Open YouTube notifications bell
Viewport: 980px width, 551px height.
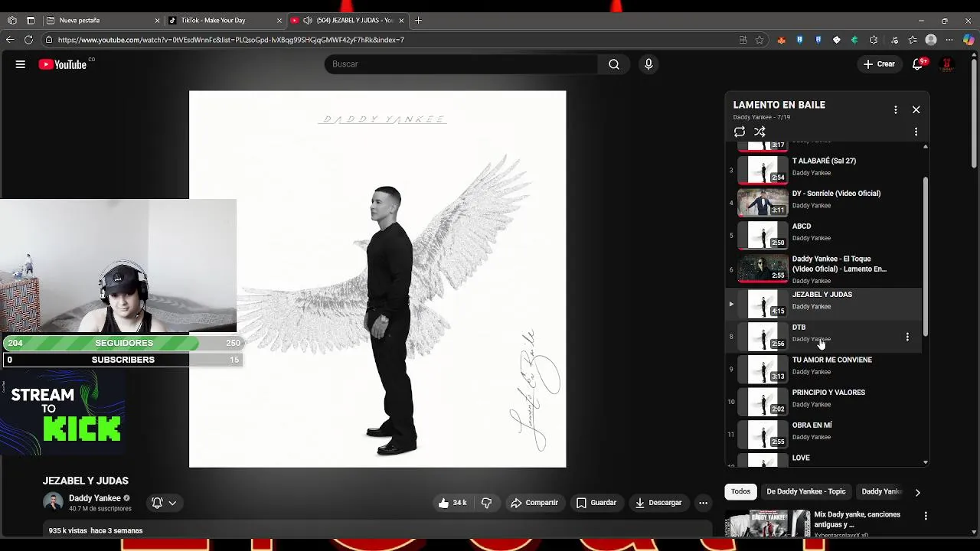[x=917, y=64]
